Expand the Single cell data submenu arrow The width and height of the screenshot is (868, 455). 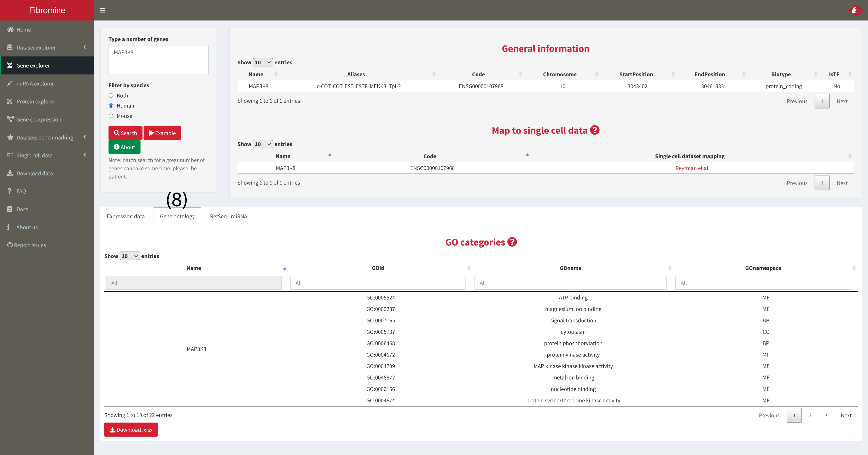tap(85, 155)
